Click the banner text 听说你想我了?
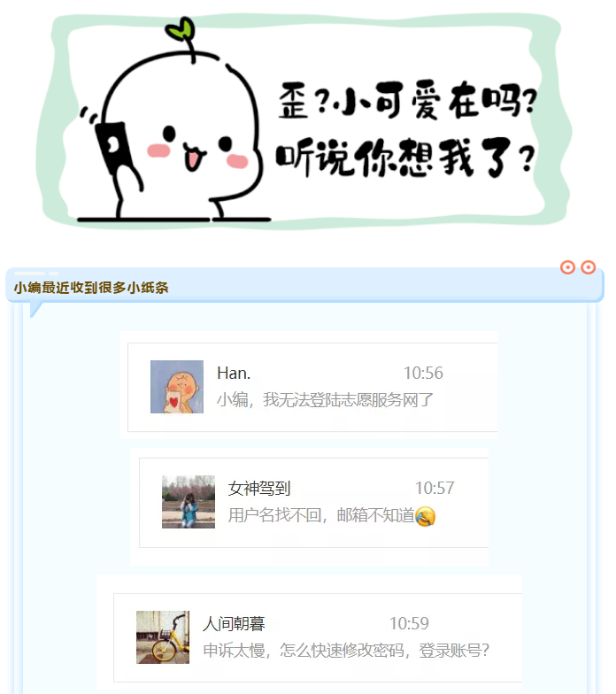 coord(405,158)
